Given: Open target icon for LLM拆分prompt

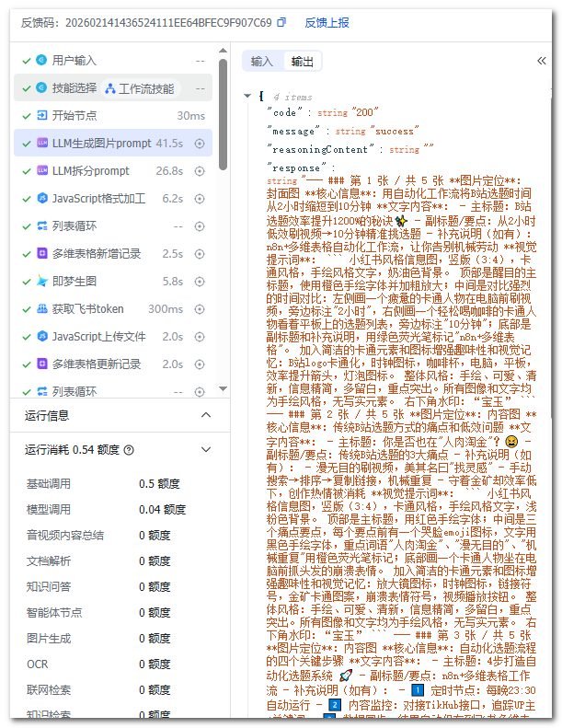Looking at the screenshot, I should (x=200, y=171).
